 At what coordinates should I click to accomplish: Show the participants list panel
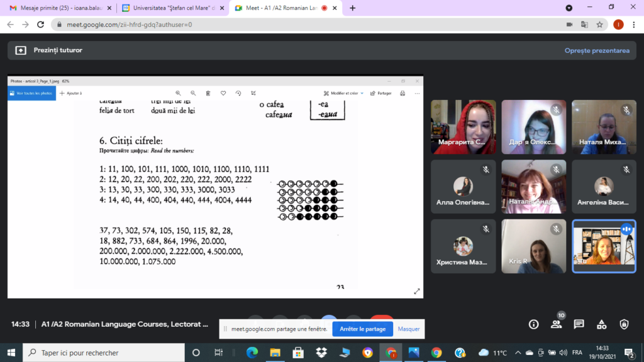pos(556,324)
